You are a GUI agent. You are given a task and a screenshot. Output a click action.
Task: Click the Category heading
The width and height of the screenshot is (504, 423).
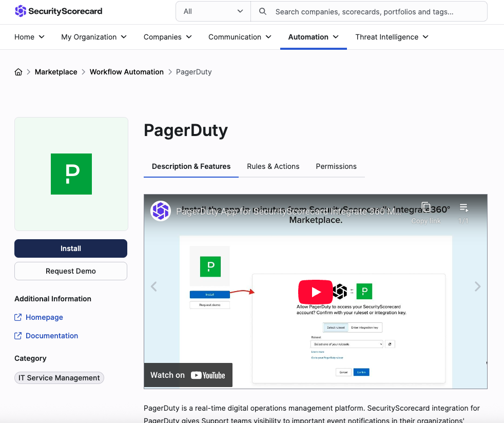click(30, 358)
